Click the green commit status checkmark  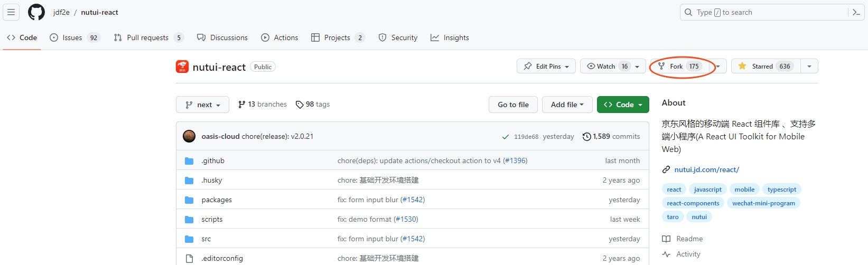pos(506,137)
